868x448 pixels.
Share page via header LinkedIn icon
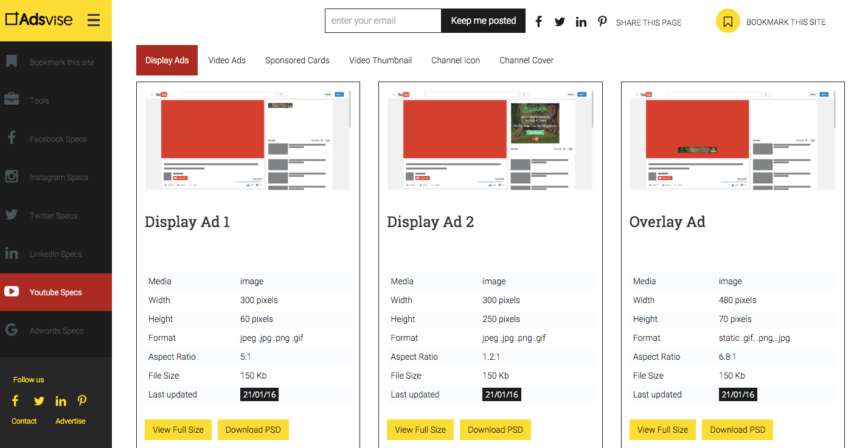point(581,22)
